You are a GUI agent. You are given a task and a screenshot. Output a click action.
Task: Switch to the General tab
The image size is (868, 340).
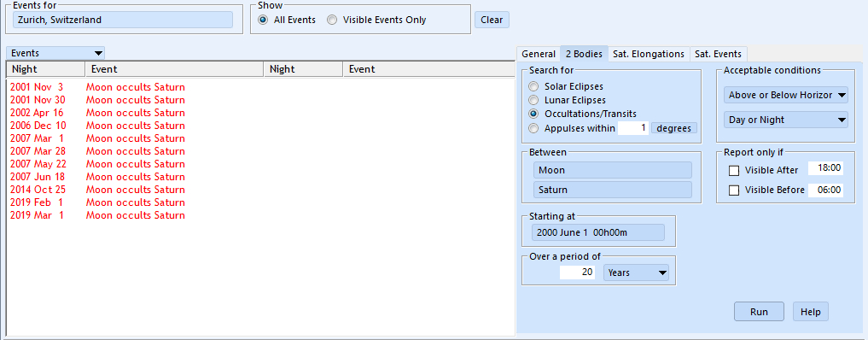coord(538,54)
